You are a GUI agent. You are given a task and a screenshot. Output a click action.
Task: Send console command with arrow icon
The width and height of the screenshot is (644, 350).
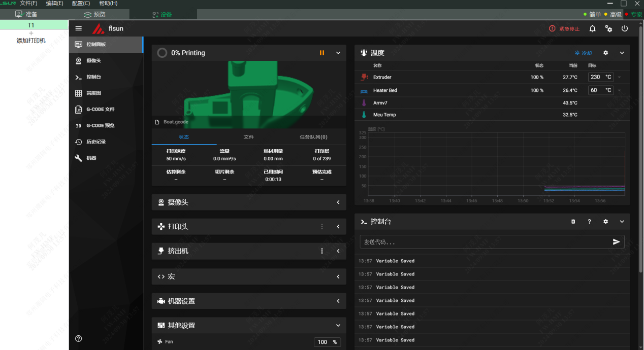(616, 242)
